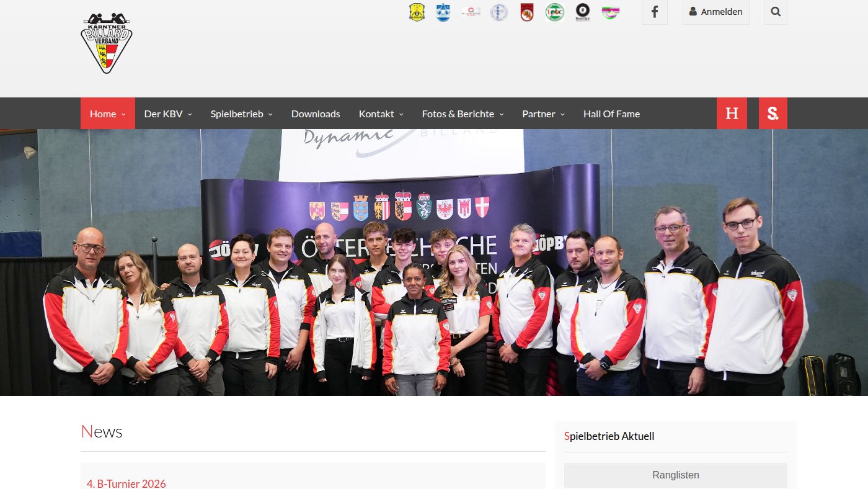Image resolution: width=868 pixels, height=489 pixels.
Task: Open the 4. B-Turnier 2026 news link
Action: pos(126,483)
